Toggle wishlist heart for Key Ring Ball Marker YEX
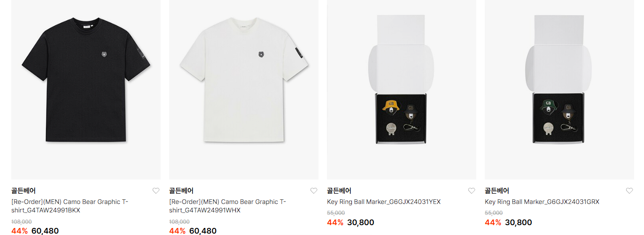Viewport: 644px width, 235px height. [472, 191]
